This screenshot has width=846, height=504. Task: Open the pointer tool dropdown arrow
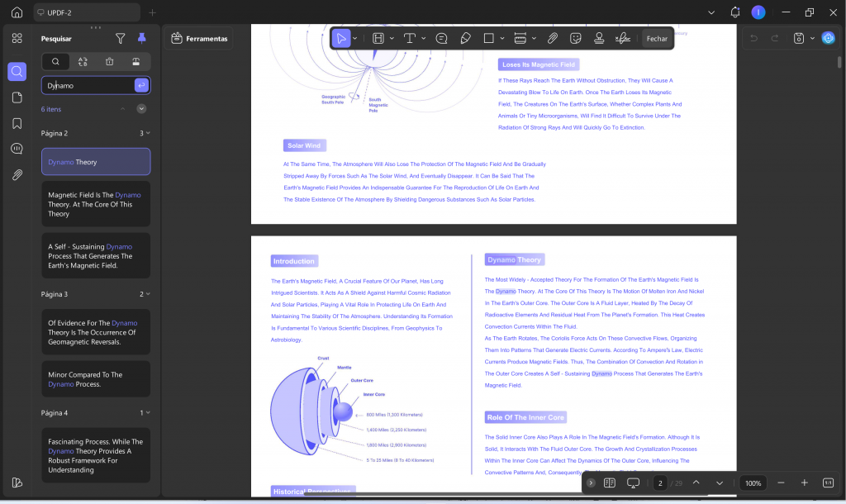(355, 38)
